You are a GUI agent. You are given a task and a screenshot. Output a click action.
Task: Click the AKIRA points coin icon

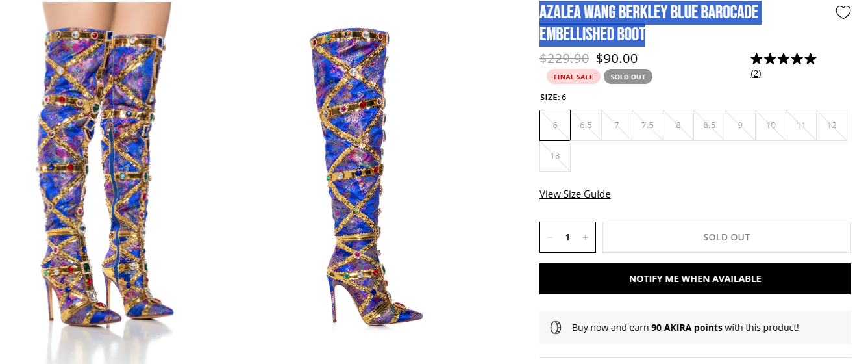tap(556, 328)
